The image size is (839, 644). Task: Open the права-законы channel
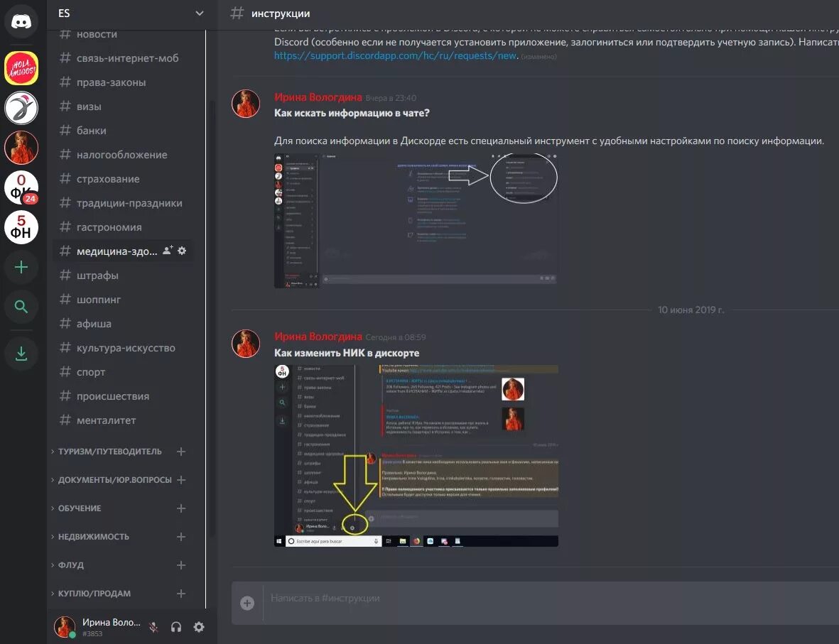click(x=122, y=82)
